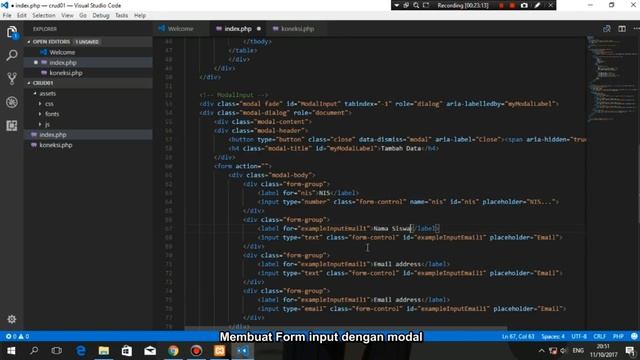Change language mode via PHP status

click(x=618, y=336)
